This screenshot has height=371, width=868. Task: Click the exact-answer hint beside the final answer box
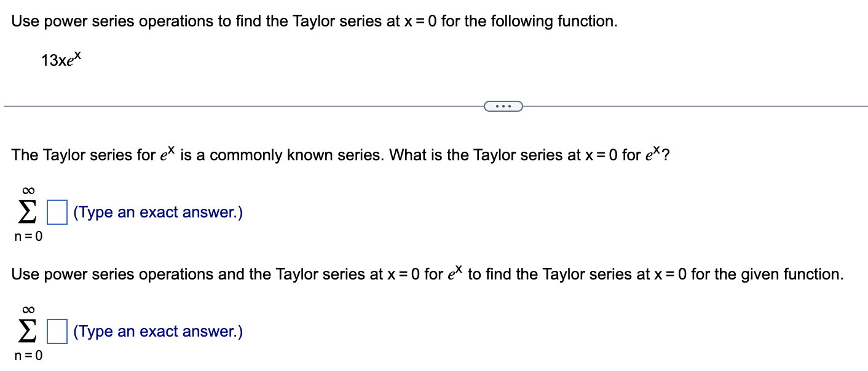[x=158, y=332]
